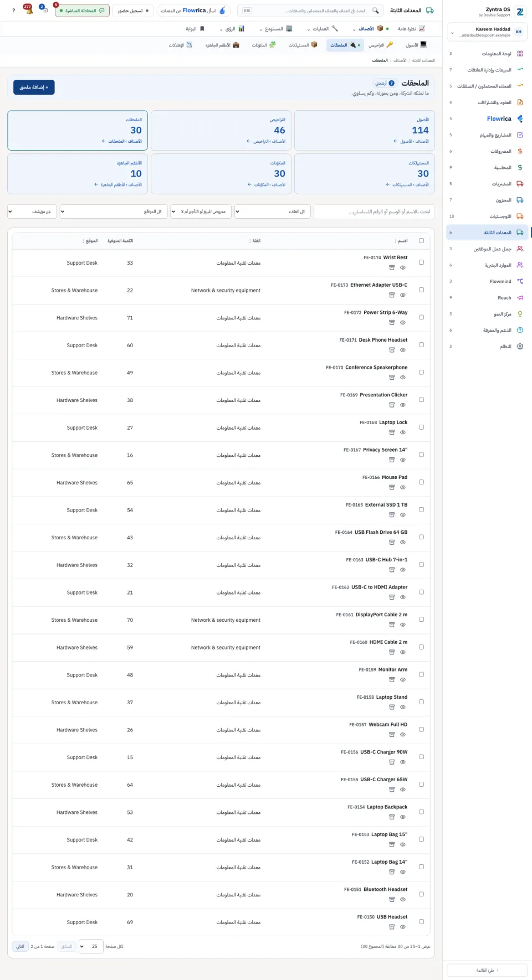Tick the checkbox for Conference Speakerphone
The height and width of the screenshot is (980, 532).
tap(421, 373)
